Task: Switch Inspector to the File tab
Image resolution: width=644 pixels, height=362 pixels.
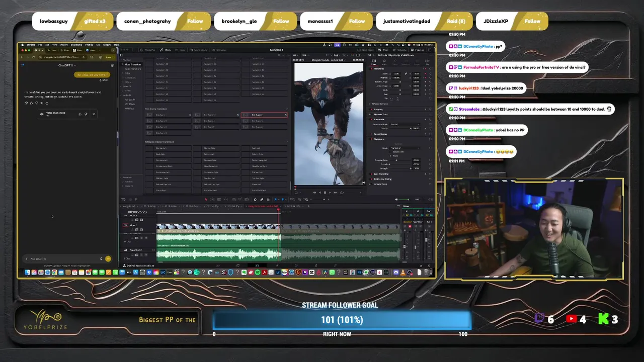Action: click(427, 62)
